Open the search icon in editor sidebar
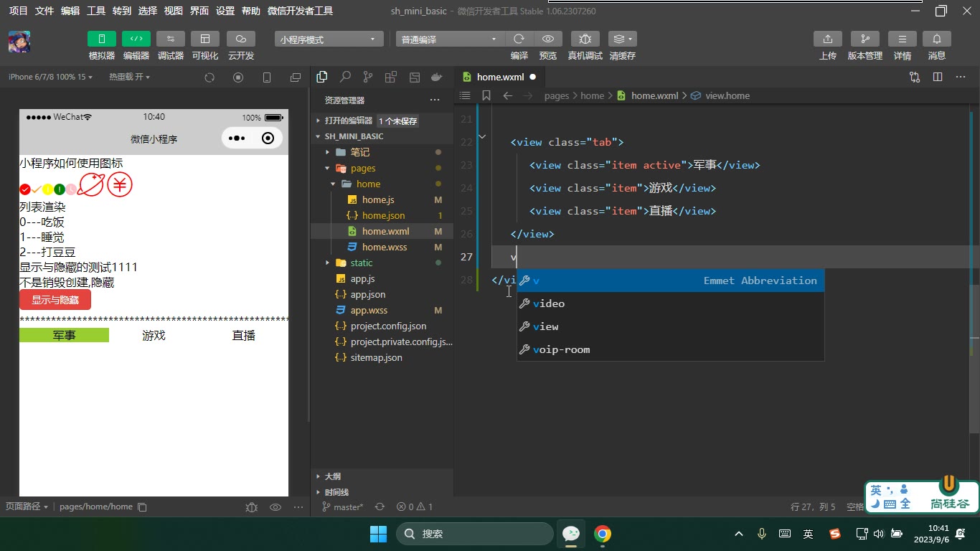This screenshot has width=980, height=551. pos(345,77)
